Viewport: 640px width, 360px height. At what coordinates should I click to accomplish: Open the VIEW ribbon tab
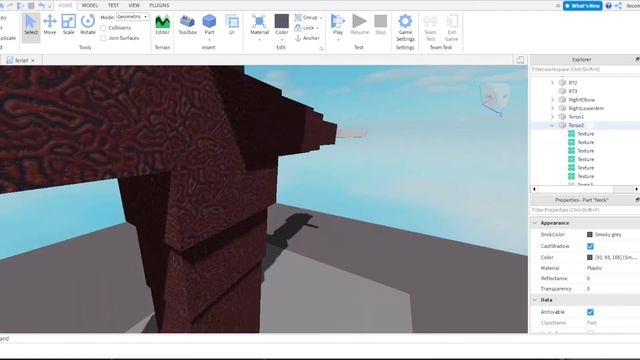tap(134, 5)
